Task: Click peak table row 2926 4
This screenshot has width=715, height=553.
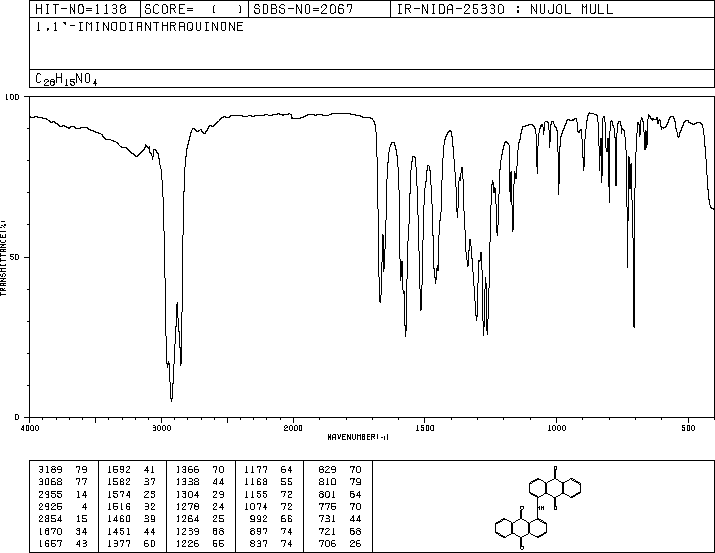Action: click(63, 506)
